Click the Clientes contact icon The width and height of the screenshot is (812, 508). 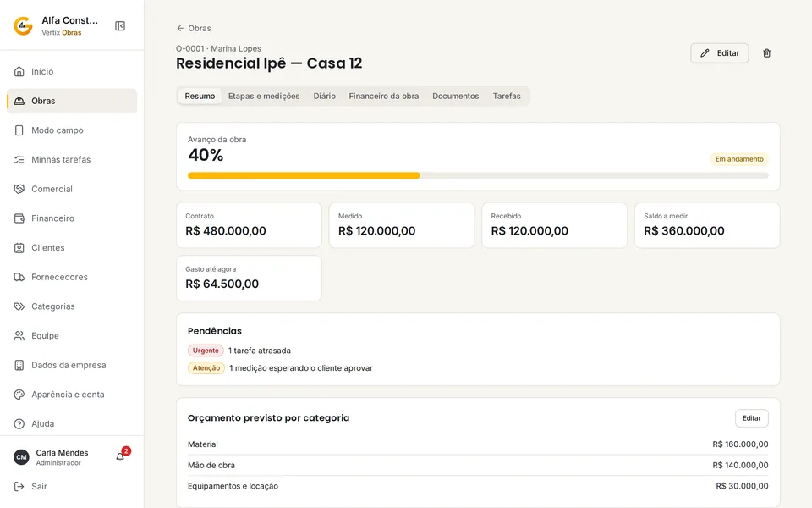[x=19, y=248]
